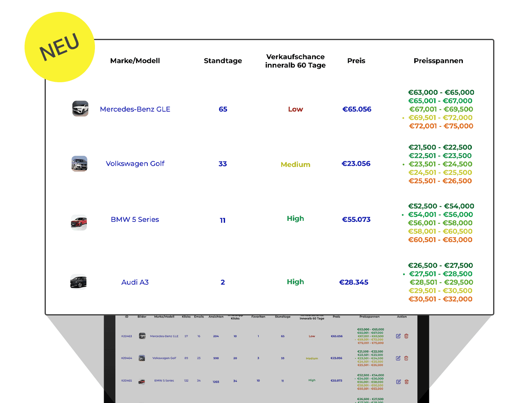Click delete trash icon for Mercedes-Benz GLE row
532x403 pixels.
tap(406, 336)
